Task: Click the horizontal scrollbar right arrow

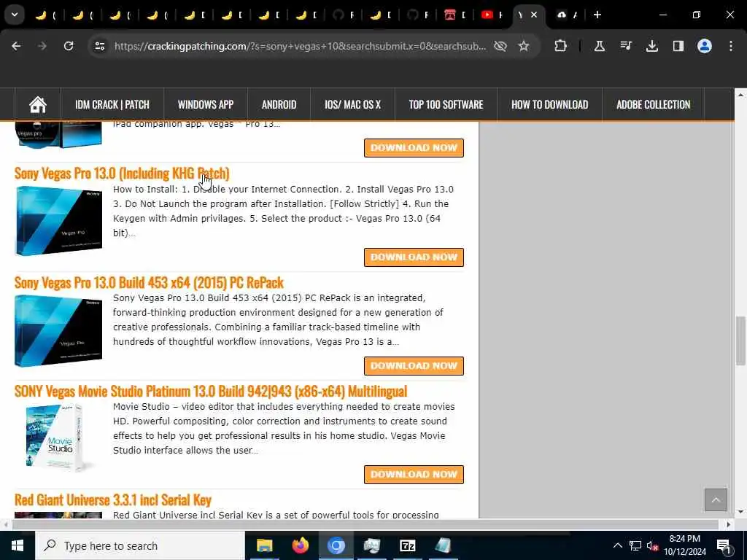Action: tap(729, 524)
